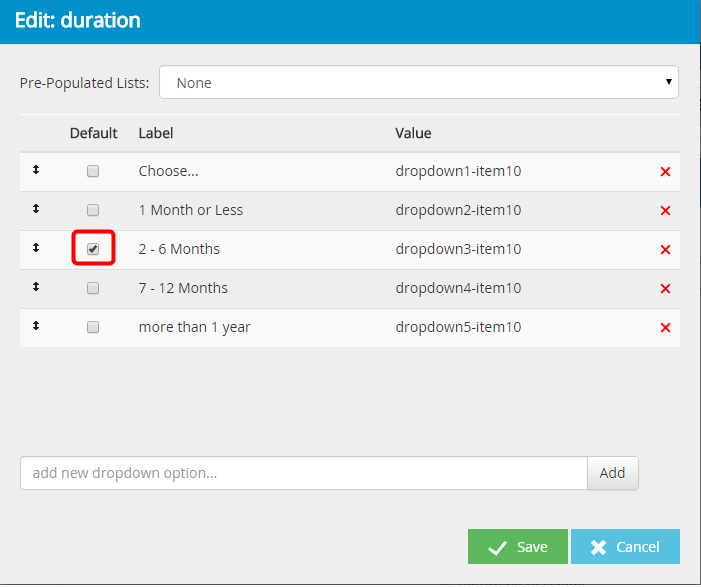
Task: Remove the '1 Month or Less' option
Action: coord(665,211)
